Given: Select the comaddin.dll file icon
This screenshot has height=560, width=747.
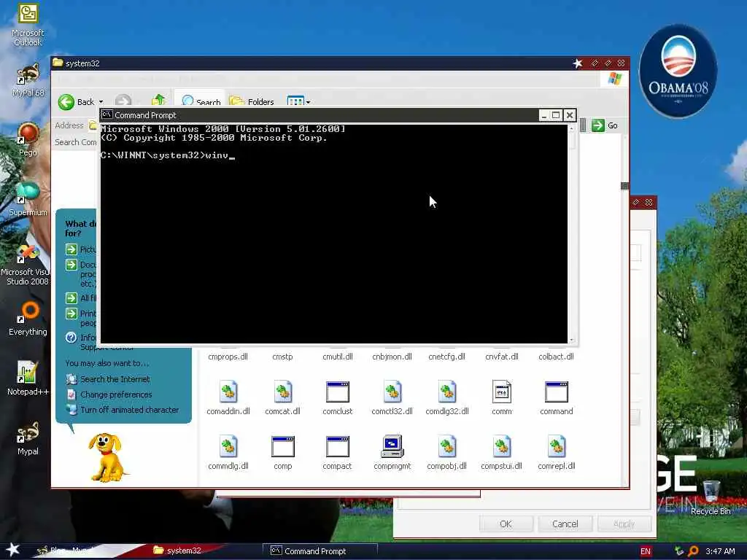Looking at the screenshot, I should [228, 392].
